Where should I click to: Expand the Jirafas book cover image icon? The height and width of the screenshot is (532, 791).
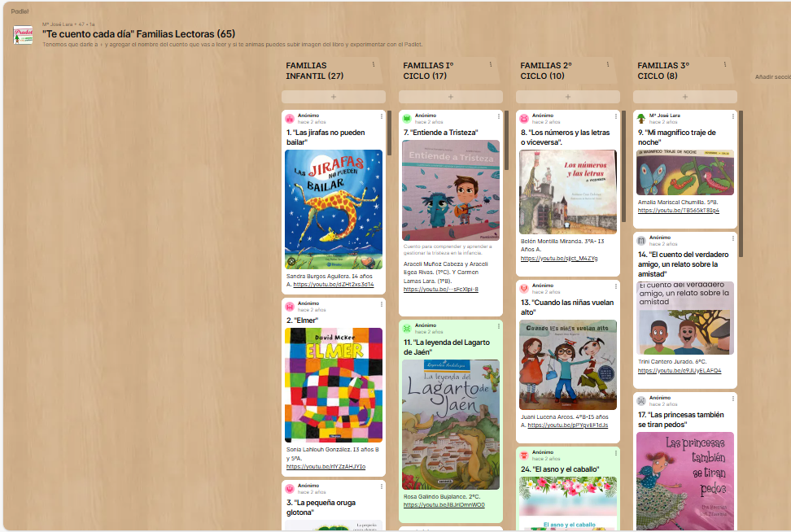pos(291,262)
